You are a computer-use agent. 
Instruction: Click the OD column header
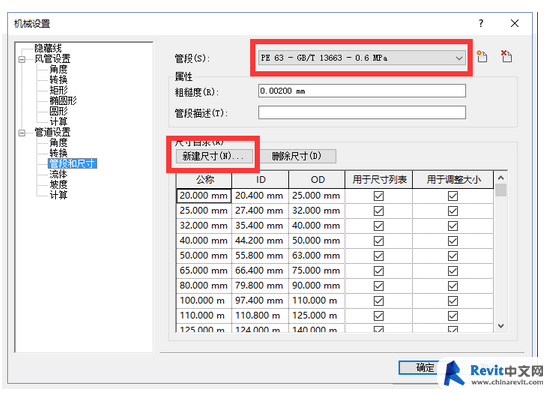point(317,180)
